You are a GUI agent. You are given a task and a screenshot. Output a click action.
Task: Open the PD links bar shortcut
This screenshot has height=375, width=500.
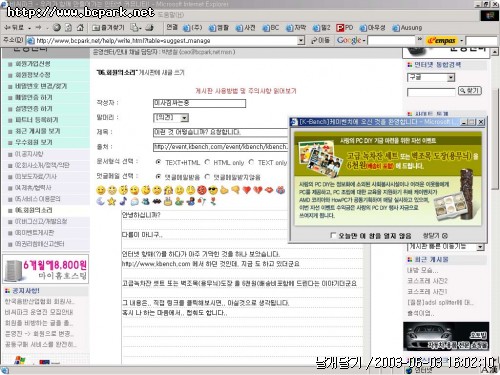click(345, 28)
